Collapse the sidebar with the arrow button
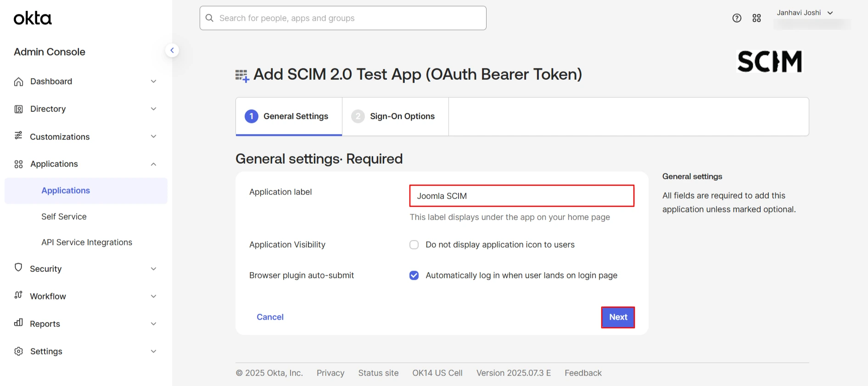This screenshot has height=386, width=868. 172,50
